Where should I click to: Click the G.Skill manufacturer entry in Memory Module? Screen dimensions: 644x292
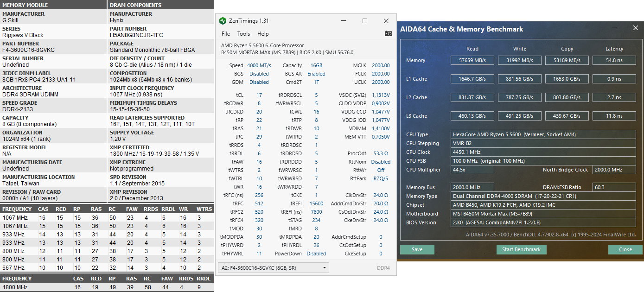click(x=11, y=20)
